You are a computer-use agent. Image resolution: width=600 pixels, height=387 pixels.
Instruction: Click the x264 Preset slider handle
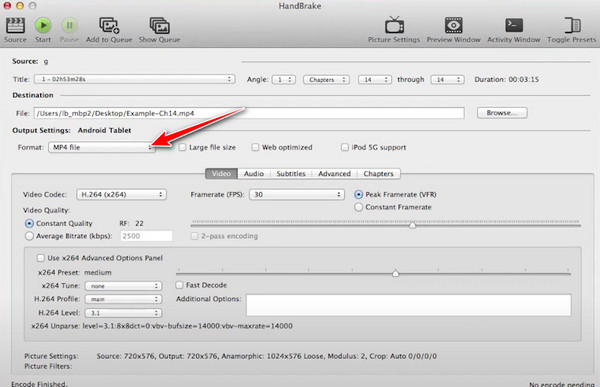pyautogui.click(x=396, y=273)
